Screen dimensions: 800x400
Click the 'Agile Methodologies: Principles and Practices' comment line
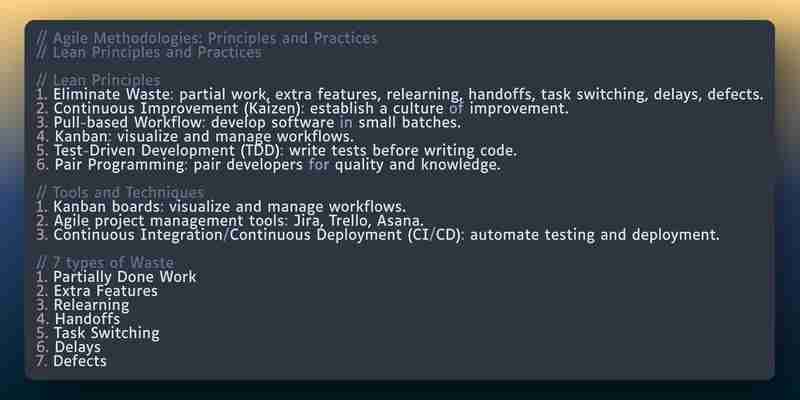tap(207, 38)
